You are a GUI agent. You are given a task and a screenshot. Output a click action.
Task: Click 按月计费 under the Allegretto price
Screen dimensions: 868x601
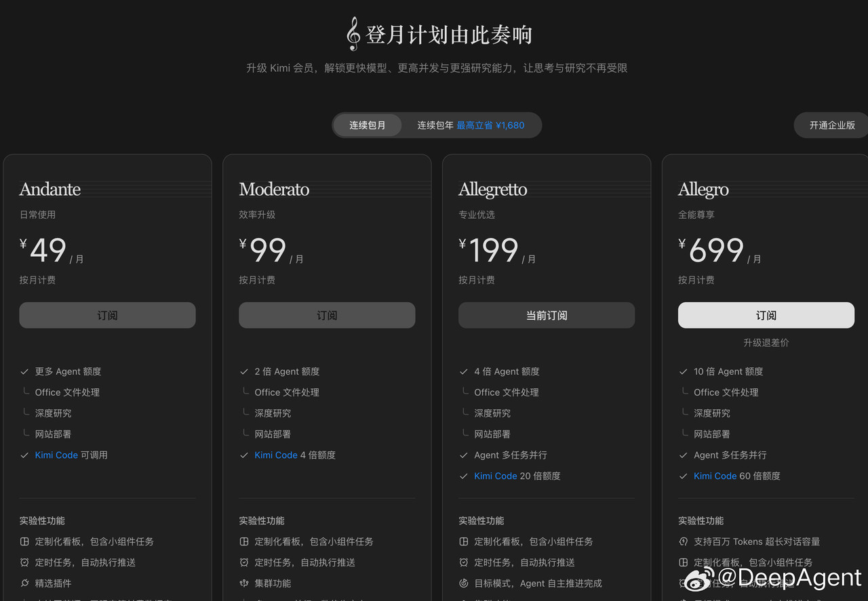(x=477, y=280)
